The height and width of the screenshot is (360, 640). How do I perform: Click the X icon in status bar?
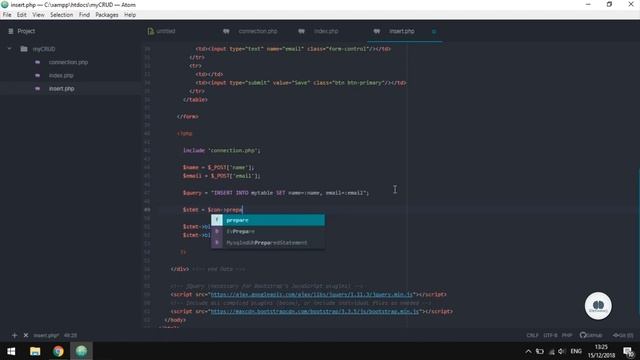[x=26, y=336]
